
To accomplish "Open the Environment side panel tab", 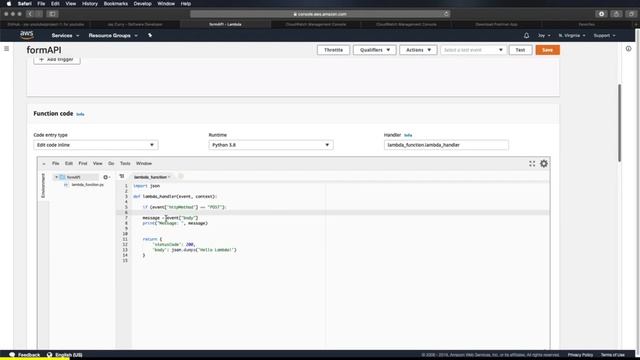I will [x=43, y=185].
